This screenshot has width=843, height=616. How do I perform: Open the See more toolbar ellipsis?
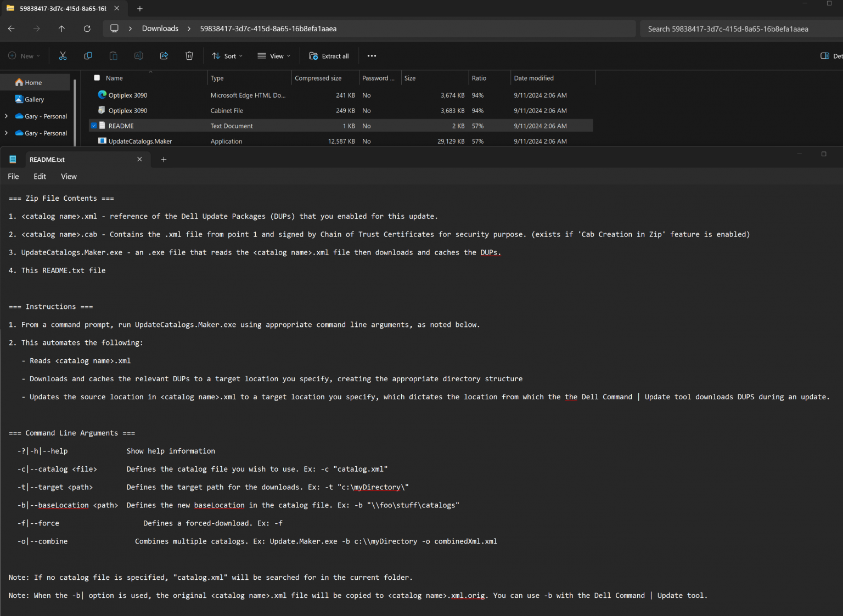click(x=372, y=55)
